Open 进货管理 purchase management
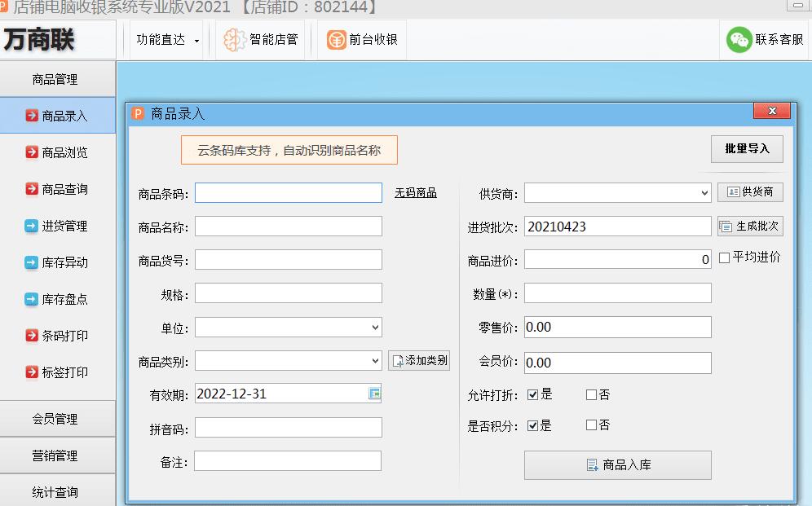The height and width of the screenshot is (506, 812). tap(57, 225)
